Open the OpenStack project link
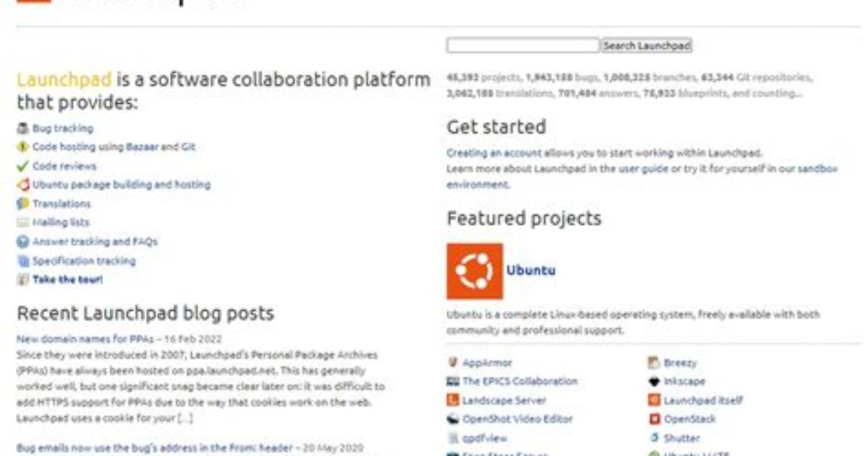This screenshot has width=868, height=456. pyautogui.click(x=689, y=419)
